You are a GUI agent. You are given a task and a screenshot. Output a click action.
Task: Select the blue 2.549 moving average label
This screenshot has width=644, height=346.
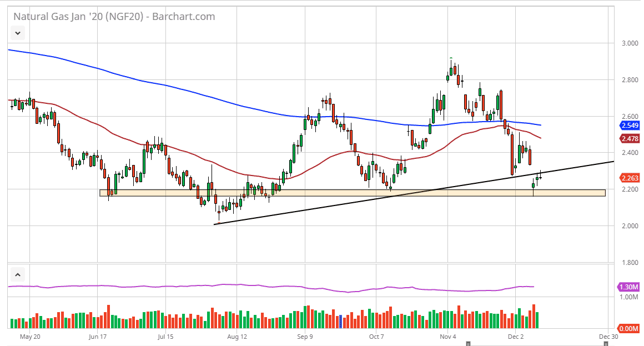pos(630,126)
